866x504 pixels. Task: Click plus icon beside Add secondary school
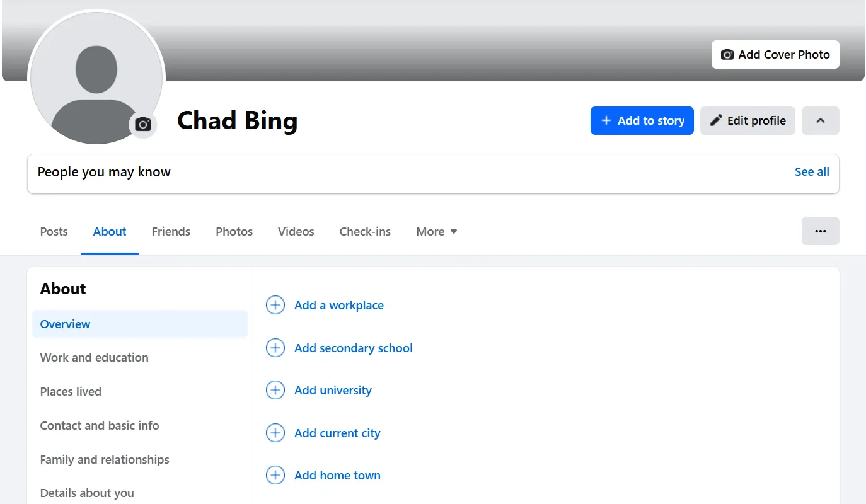275,348
